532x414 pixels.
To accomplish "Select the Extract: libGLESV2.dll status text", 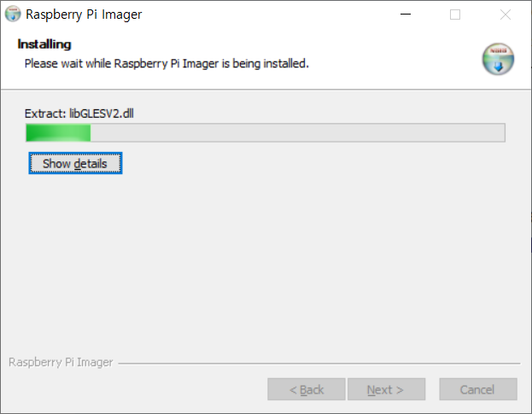I will click(79, 114).
